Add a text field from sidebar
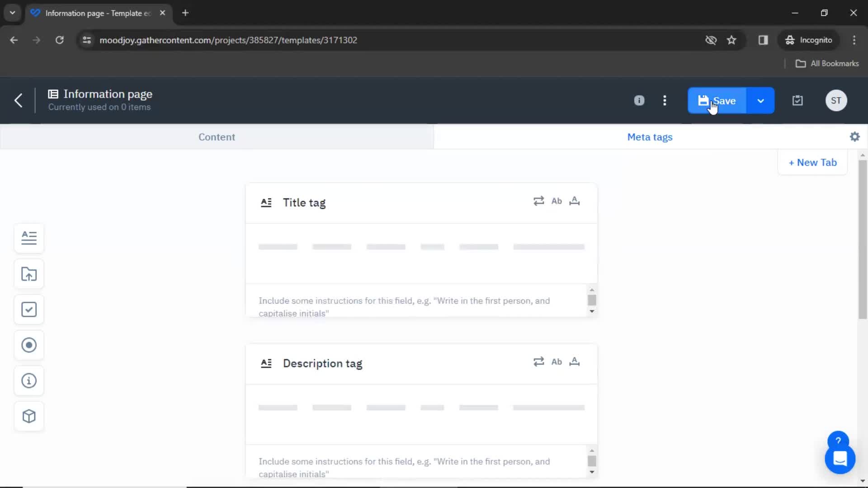Viewport: 868px width, 488px height. (29, 238)
